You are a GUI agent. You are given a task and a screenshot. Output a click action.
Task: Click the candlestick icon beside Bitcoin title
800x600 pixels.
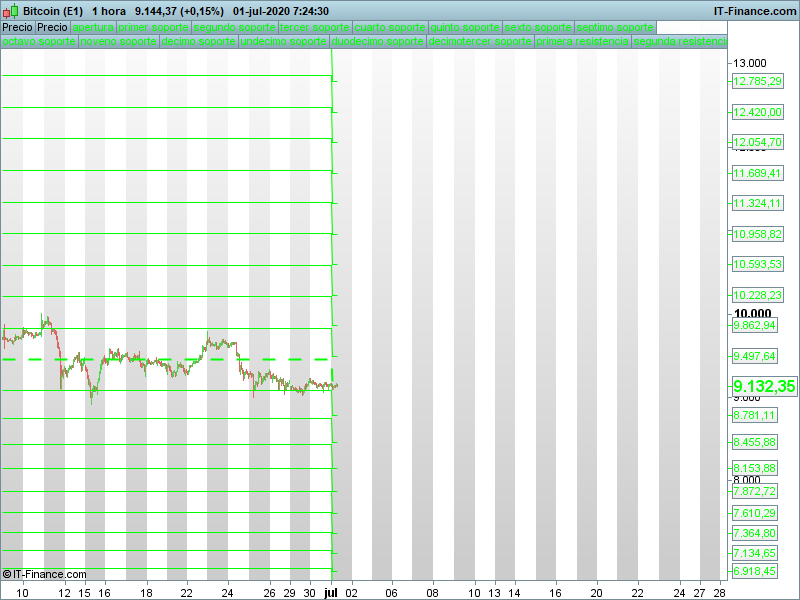(x=11, y=11)
